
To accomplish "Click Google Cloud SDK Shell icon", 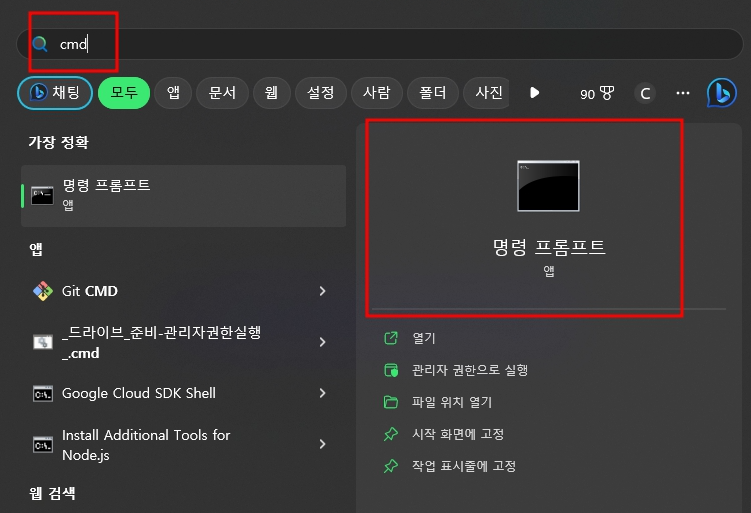I will click(x=43, y=394).
